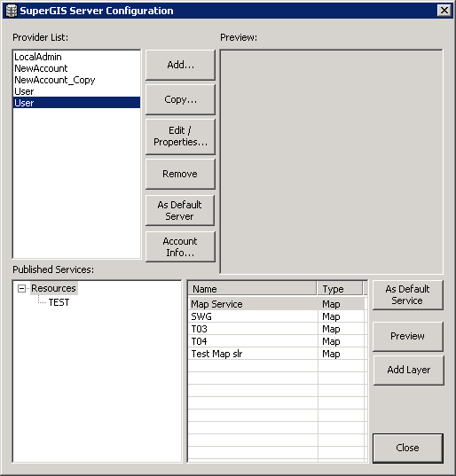The height and width of the screenshot is (476, 456).
Task: Select the Test Map slr service
Action: pyautogui.click(x=277, y=354)
